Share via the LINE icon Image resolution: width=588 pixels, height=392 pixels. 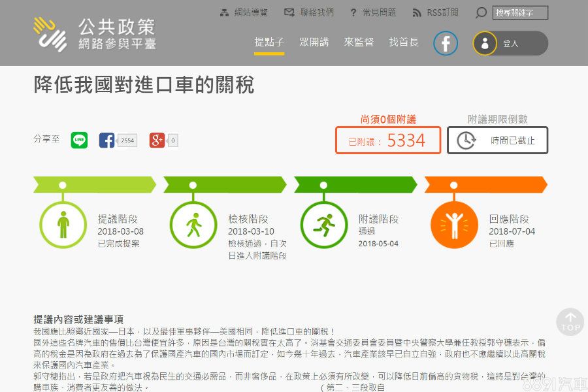click(79, 140)
